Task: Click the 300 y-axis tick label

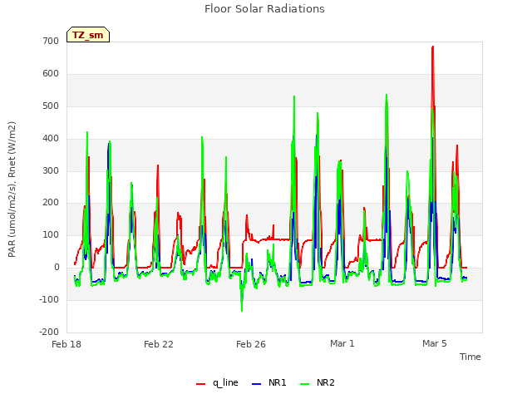Action: click(x=51, y=170)
